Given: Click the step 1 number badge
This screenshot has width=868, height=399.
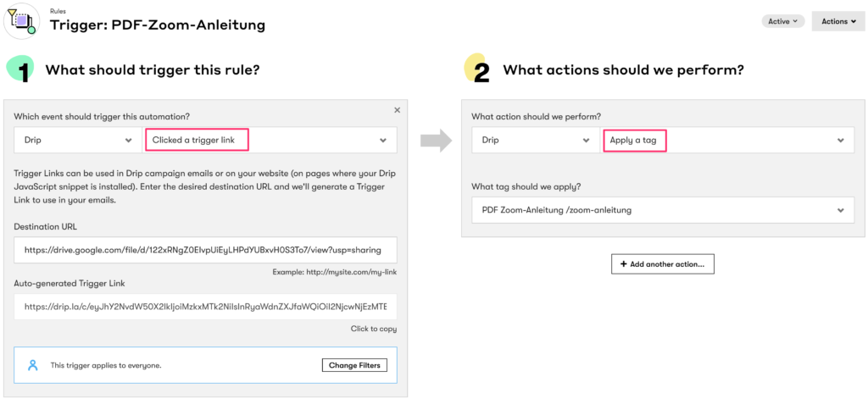Looking at the screenshot, I should (x=23, y=71).
